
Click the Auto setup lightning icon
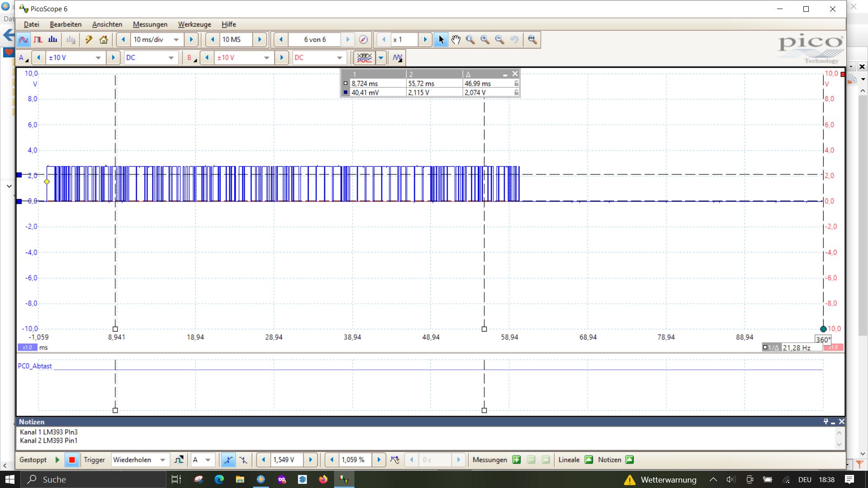89,40
